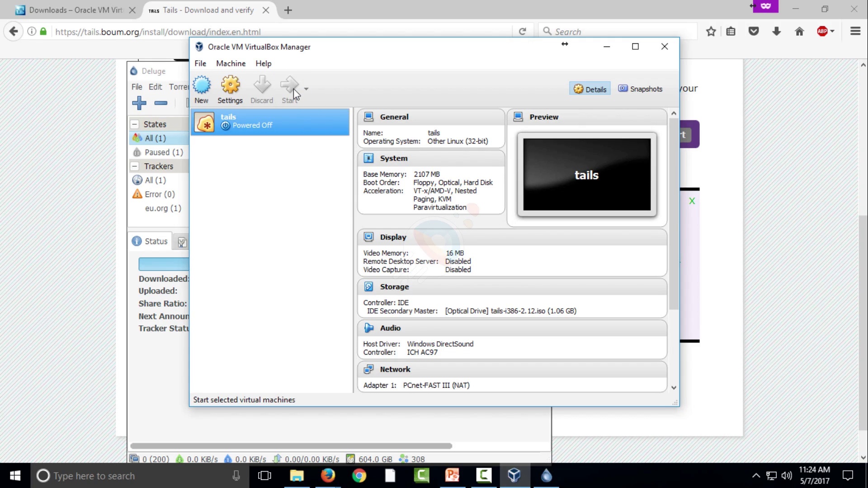Image resolution: width=868 pixels, height=488 pixels.
Task: Click the System chip icon
Action: 368,159
